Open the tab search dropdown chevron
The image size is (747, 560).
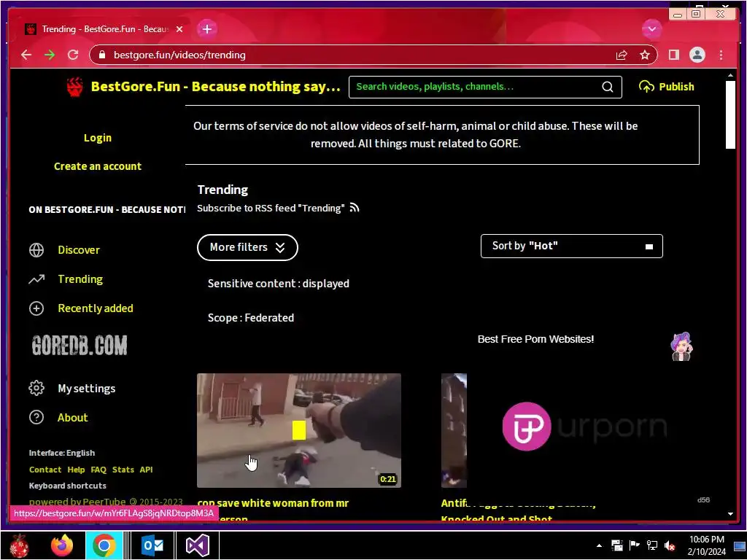651,29
